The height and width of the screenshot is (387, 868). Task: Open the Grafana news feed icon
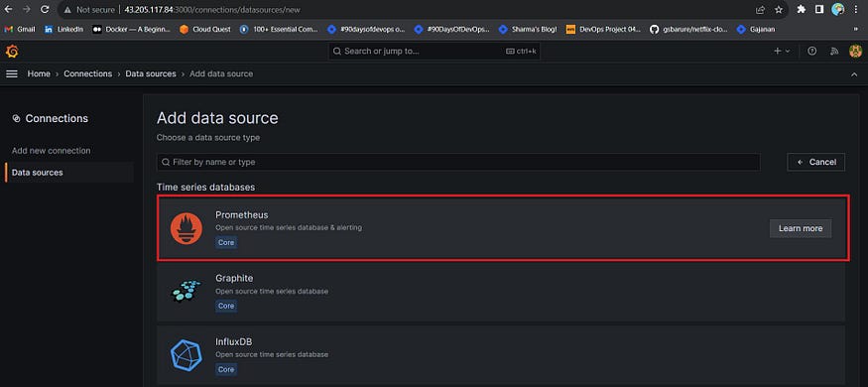pos(834,51)
